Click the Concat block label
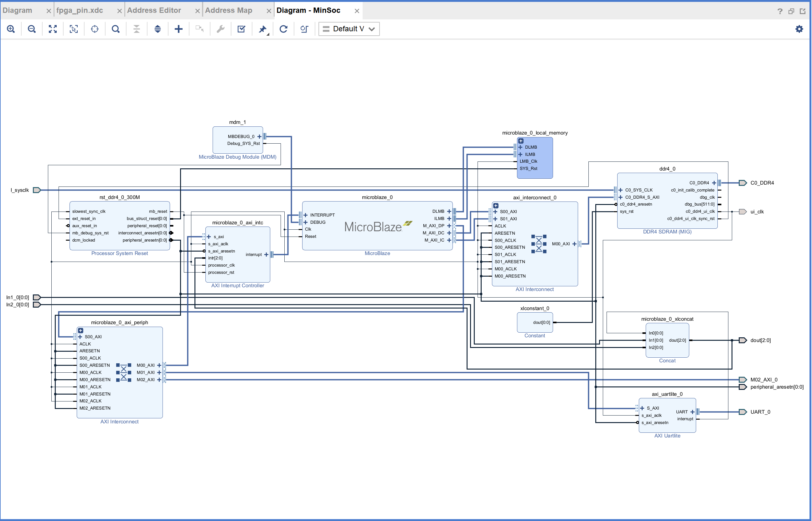This screenshot has height=521, width=812. click(x=667, y=361)
